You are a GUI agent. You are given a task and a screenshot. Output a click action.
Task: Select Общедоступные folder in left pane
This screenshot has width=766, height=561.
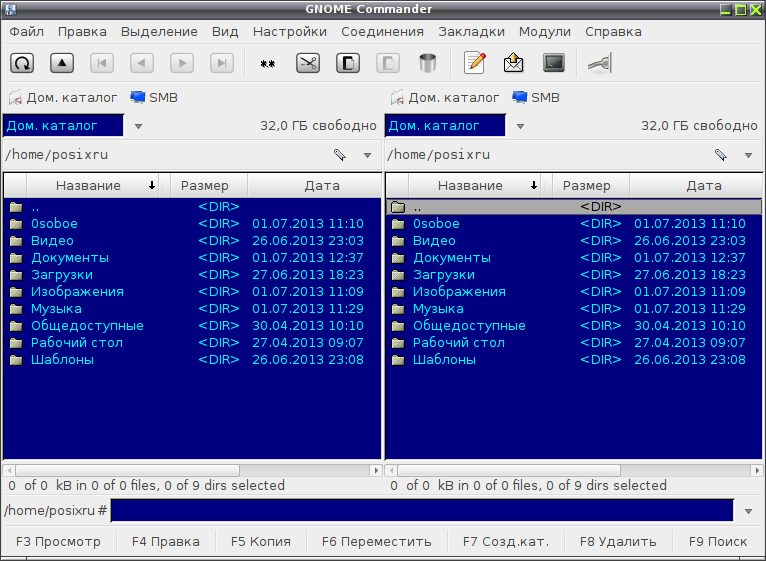click(192, 326)
